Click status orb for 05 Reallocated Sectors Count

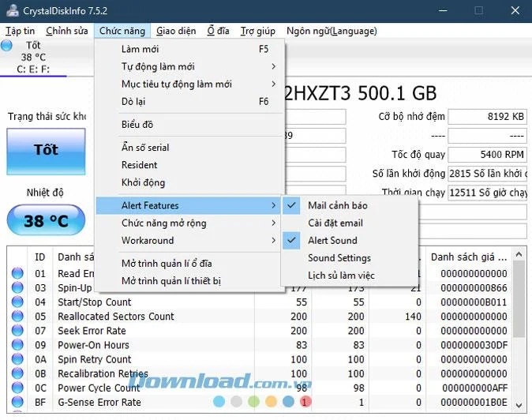(17, 316)
